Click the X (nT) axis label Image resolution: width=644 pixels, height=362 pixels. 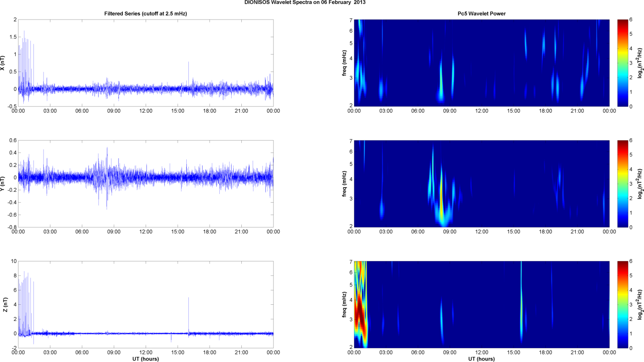[x=3, y=63]
